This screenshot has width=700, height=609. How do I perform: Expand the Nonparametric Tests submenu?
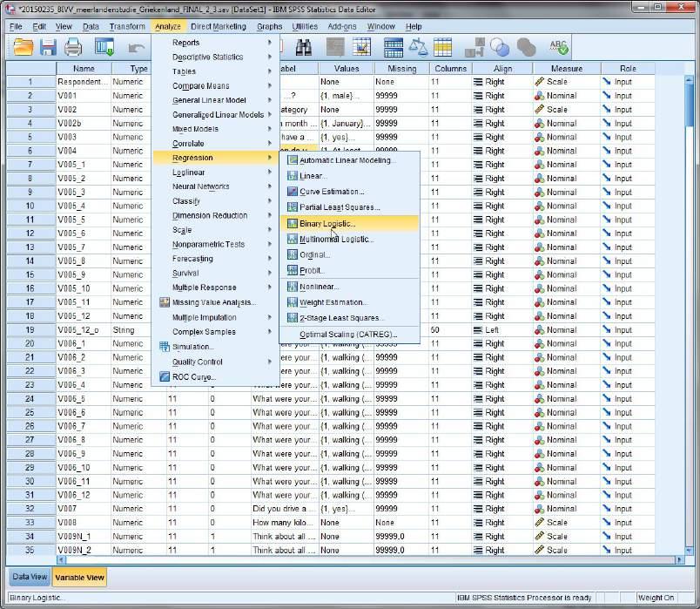tap(215, 245)
